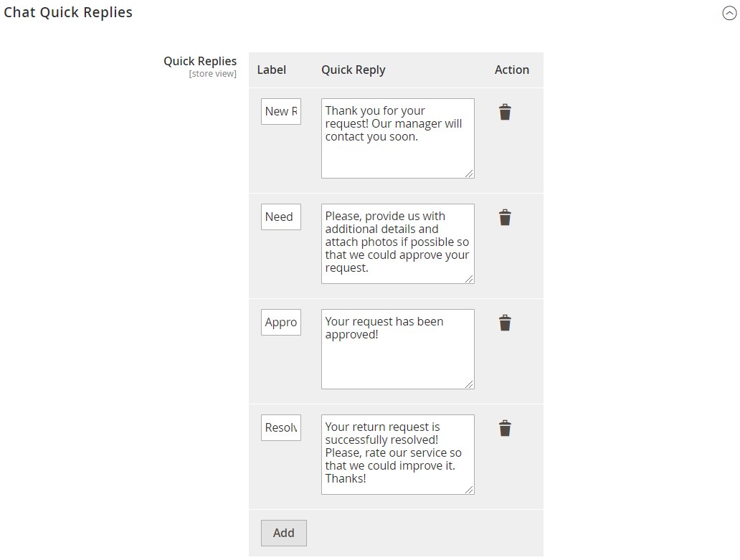Trash the 'successfully resolved' quick reply
This screenshot has height=560, width=740.
505,429
